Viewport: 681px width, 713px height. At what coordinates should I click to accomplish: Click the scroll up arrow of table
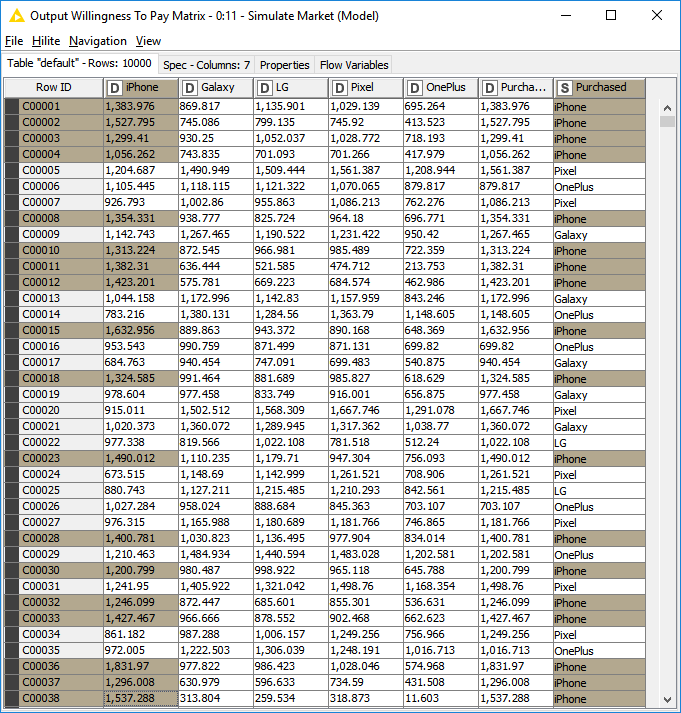[667, 108]
